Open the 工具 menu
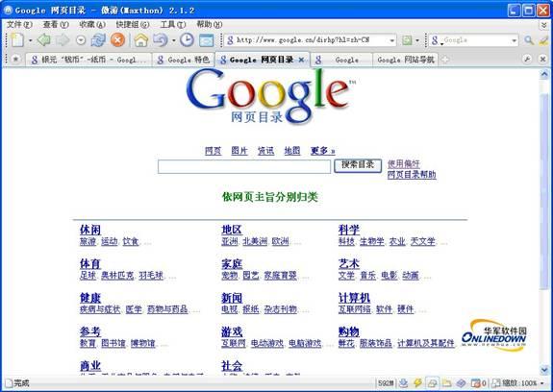This screenshot has width=553, height=392. tap(173, 25)
